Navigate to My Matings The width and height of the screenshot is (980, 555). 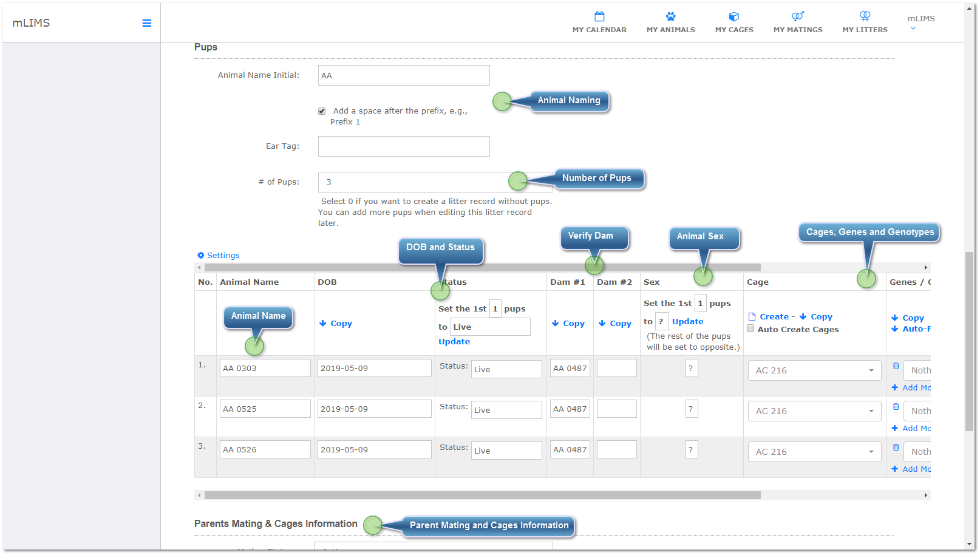click(x=797, y=22)
